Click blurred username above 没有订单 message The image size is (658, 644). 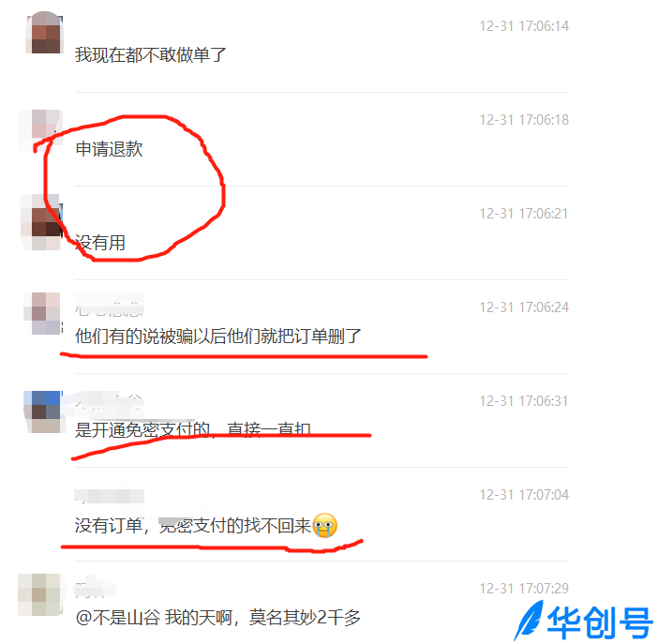pyautogui.click(x=110, y=496)
